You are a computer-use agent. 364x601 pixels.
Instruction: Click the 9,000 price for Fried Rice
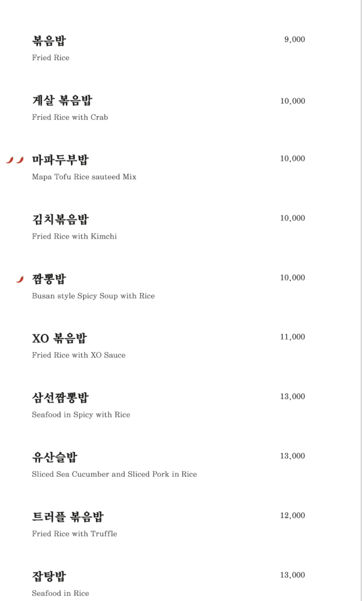pyautogui.click(x=295, y=40)
